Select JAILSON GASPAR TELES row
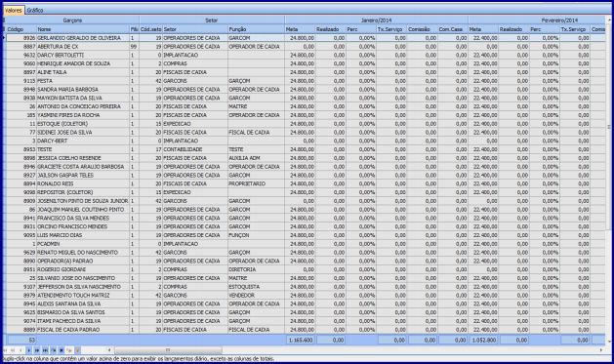614x364 pixels. pos(306,176)
